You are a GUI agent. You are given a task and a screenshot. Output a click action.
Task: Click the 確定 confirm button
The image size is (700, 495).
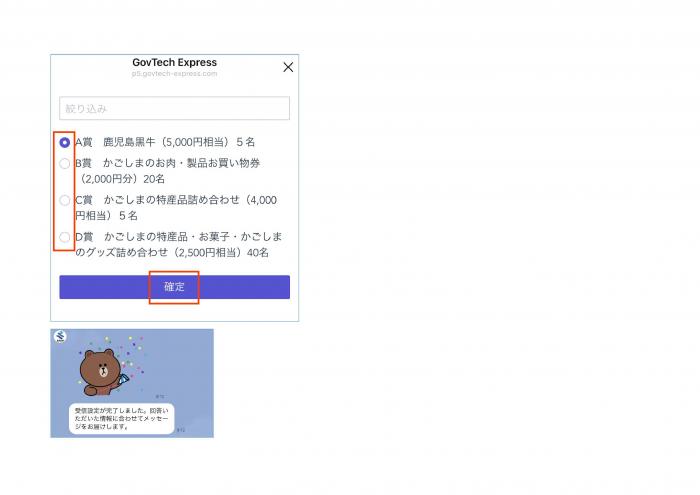tap(175, 287)
